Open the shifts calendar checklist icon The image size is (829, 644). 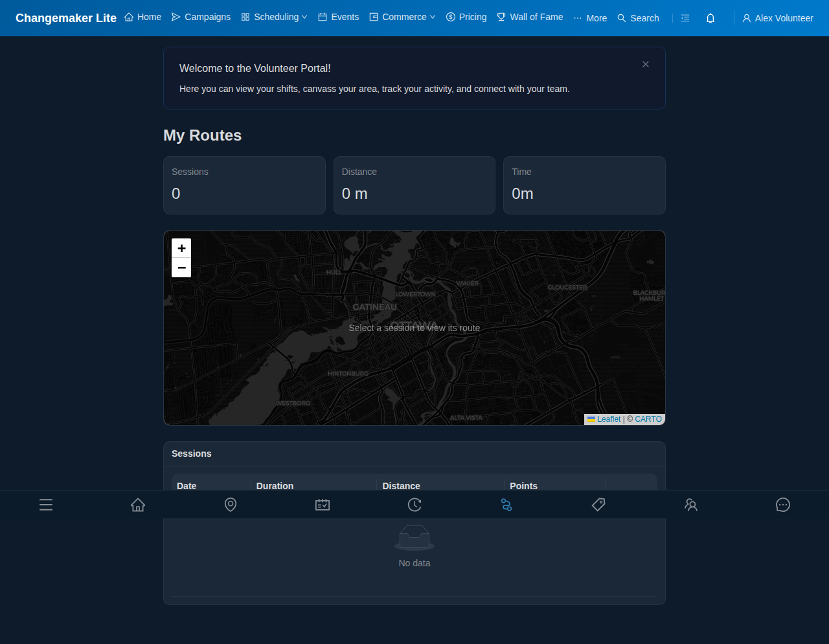[x=323, y=505]
